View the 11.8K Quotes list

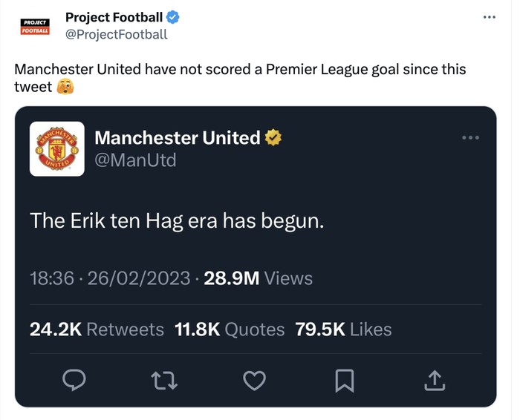pyautogui.click(x=230, y=329)
